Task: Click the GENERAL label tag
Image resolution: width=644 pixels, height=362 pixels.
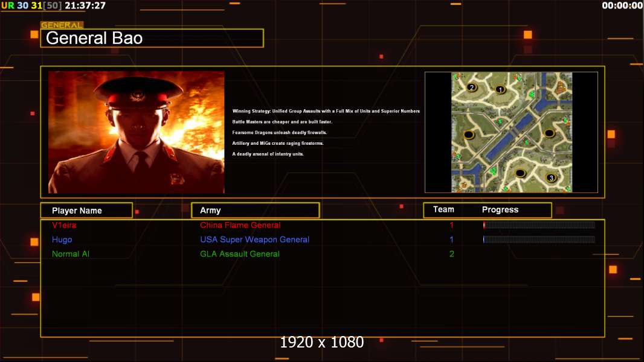Action: click(62, 25)
